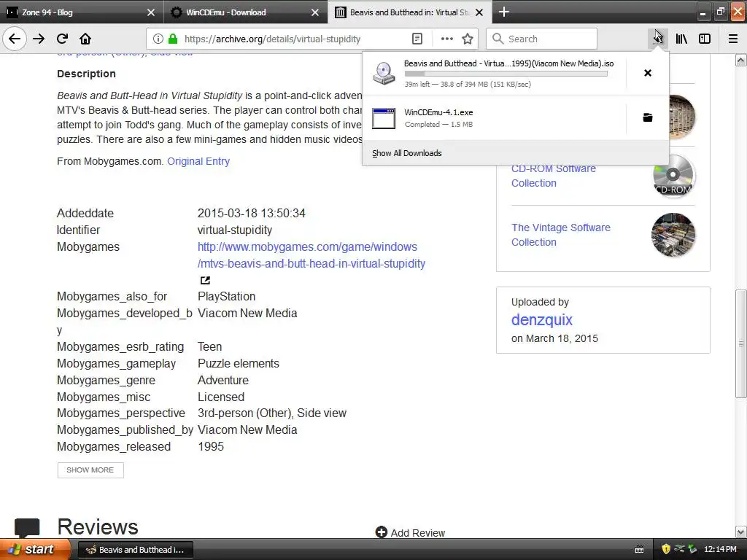
Task: Click the page scrollbar up arrow
Action: 741,60
